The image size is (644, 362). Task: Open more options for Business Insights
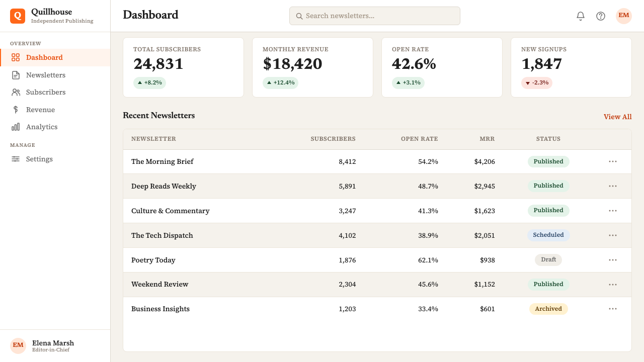(613, 309)
